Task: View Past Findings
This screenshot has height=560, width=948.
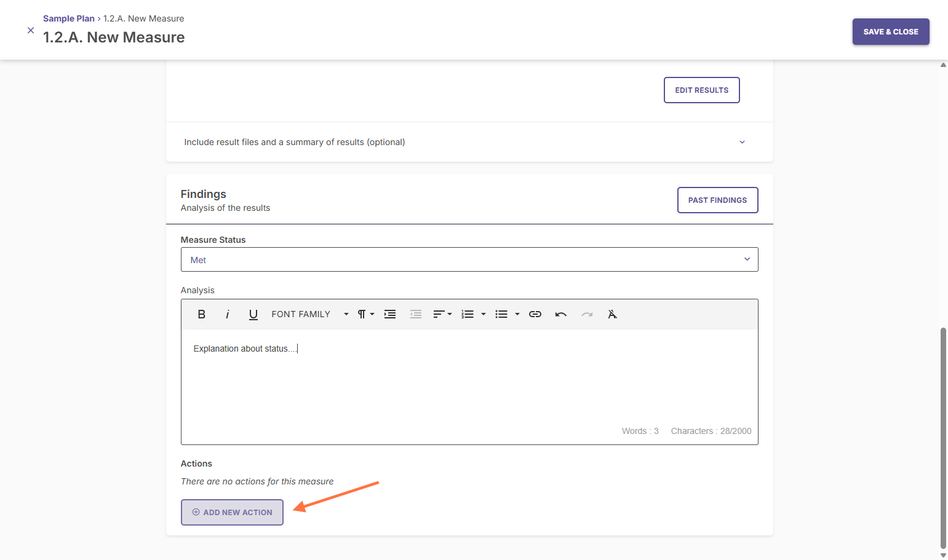Action: pyautogui.click(x=718, y=200)
